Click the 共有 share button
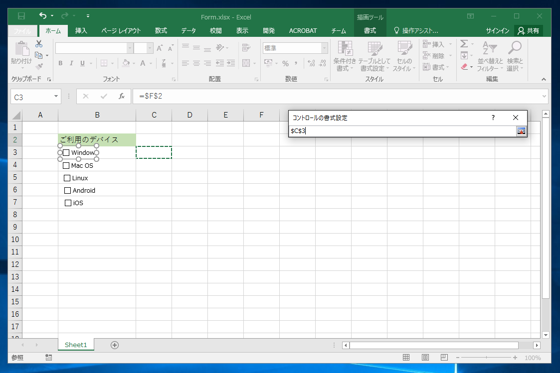This screenshot has width=560, height=373. [x=528, y=31]
